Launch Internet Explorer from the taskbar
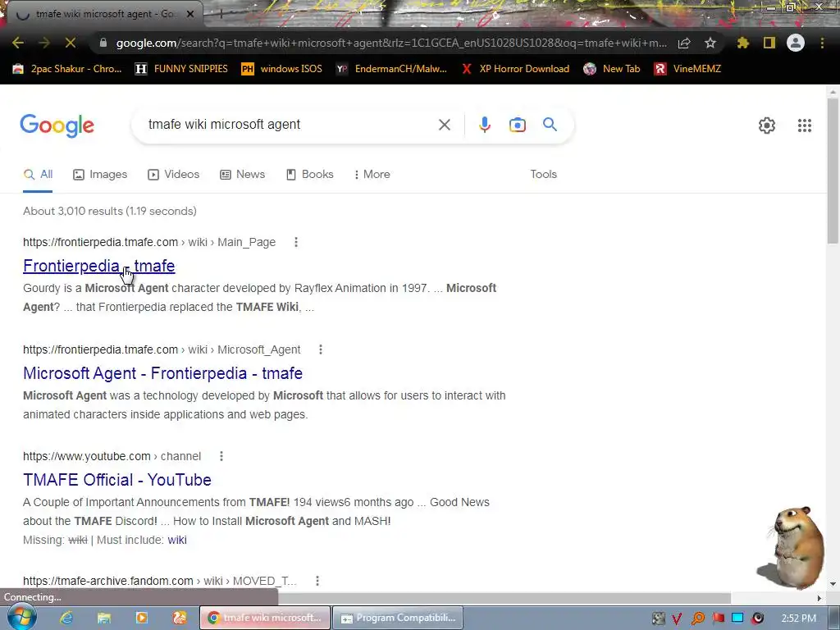 [66, 618]
